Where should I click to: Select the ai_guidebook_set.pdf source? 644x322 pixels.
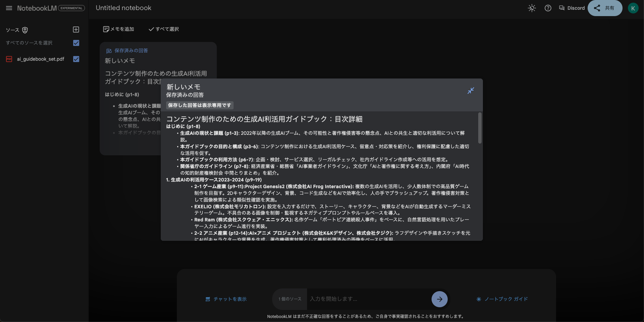[41, 59]
